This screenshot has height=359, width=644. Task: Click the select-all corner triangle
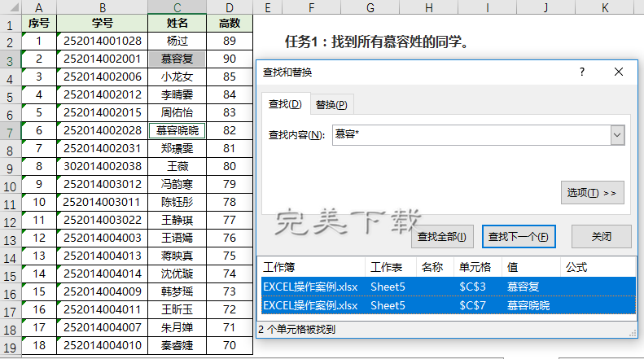(x=11, y=7)
